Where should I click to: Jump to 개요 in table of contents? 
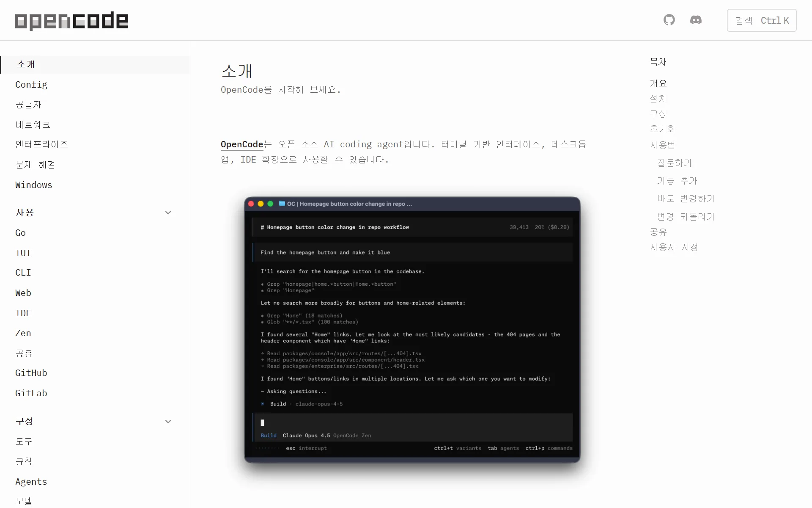(658, 83)
